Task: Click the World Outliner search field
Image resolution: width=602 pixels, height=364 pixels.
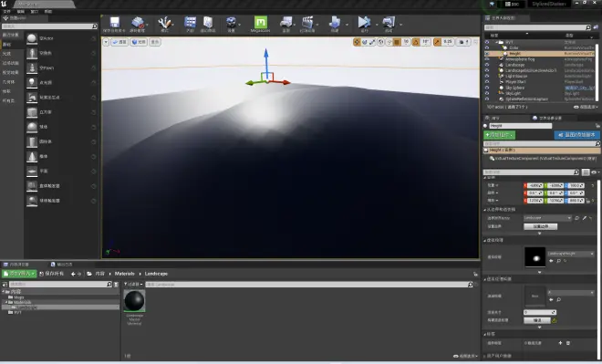Action: point(537,27)
